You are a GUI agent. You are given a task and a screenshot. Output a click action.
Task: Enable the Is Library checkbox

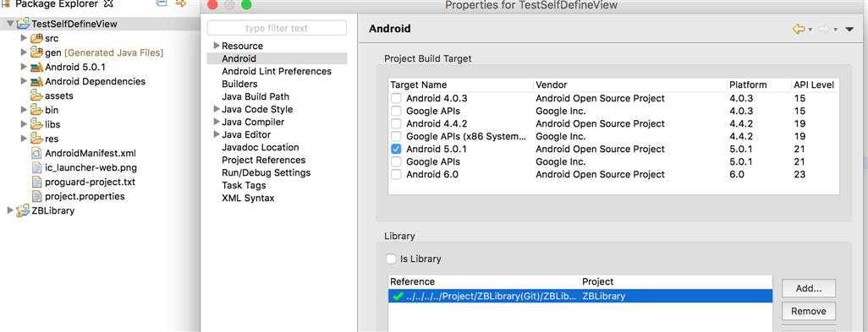point(391,259)
